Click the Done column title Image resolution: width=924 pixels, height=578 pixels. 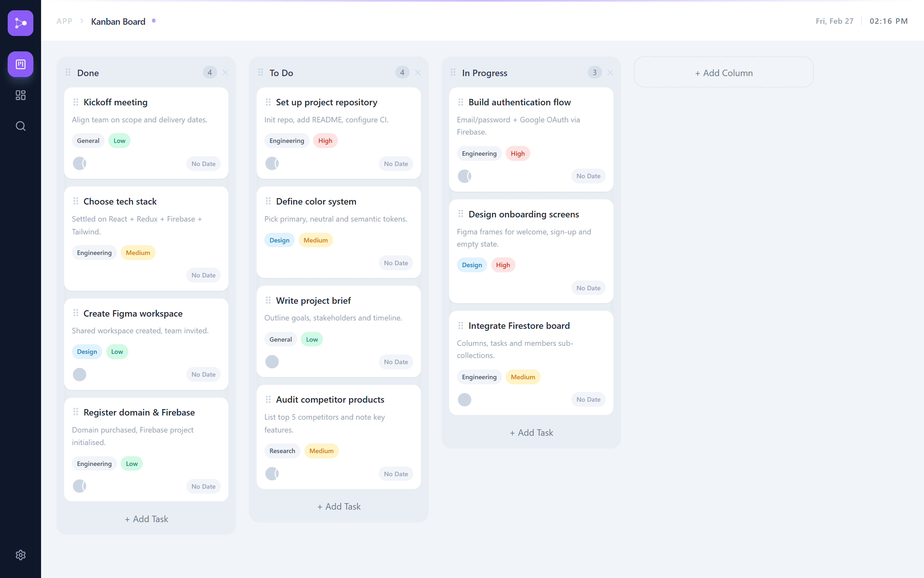pyautogui.click(x=88, y=73)
